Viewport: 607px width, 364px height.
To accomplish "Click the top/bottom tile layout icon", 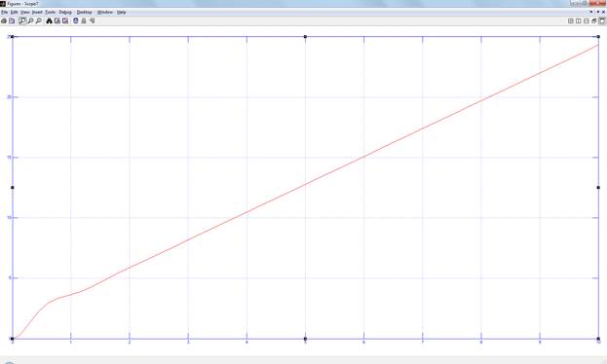I will click(x=587, y=20).
